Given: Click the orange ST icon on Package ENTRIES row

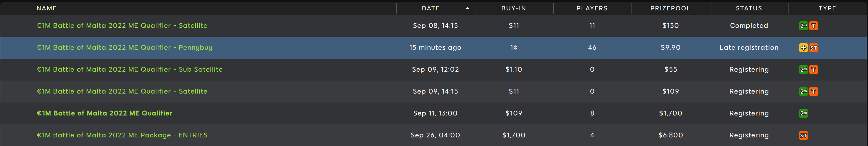Looking at the screenshot, I should 803,135.
